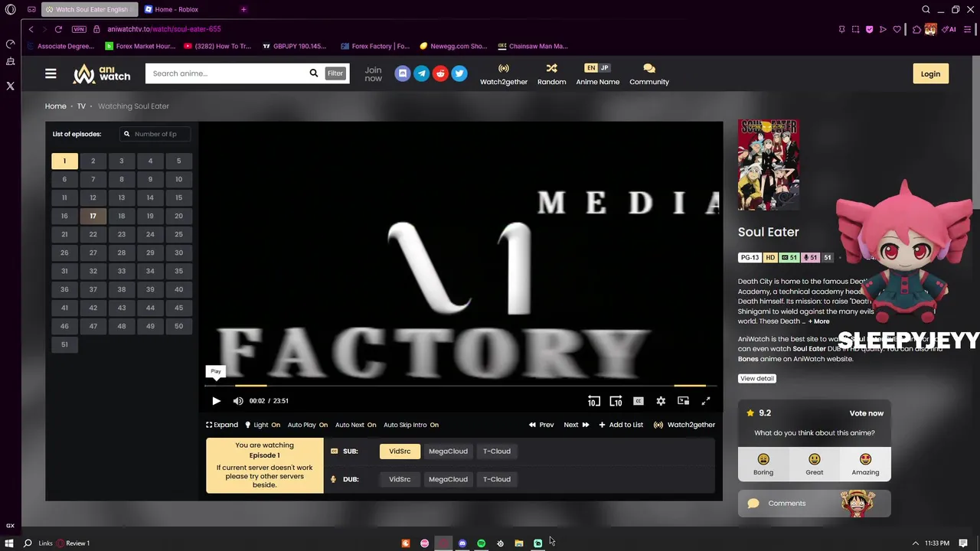
Task: Toggle Light mode setting
Action: [262, 425]
